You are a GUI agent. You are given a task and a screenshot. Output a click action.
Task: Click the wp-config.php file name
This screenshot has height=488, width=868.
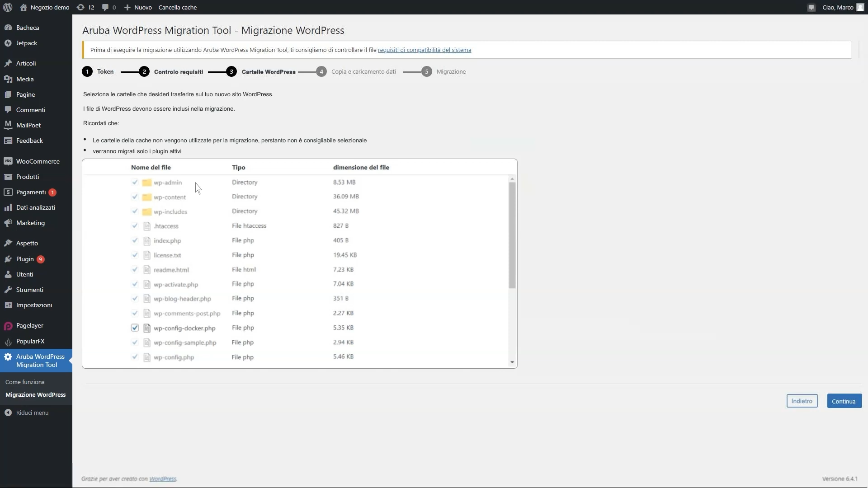click(174, 357)
